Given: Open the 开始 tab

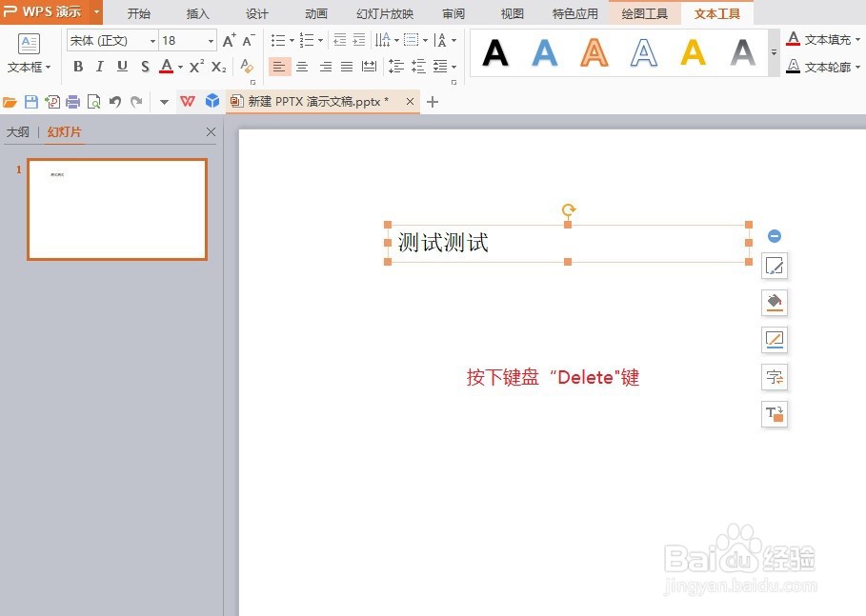Looking at the screenshot, I should (x=139, y=13).
